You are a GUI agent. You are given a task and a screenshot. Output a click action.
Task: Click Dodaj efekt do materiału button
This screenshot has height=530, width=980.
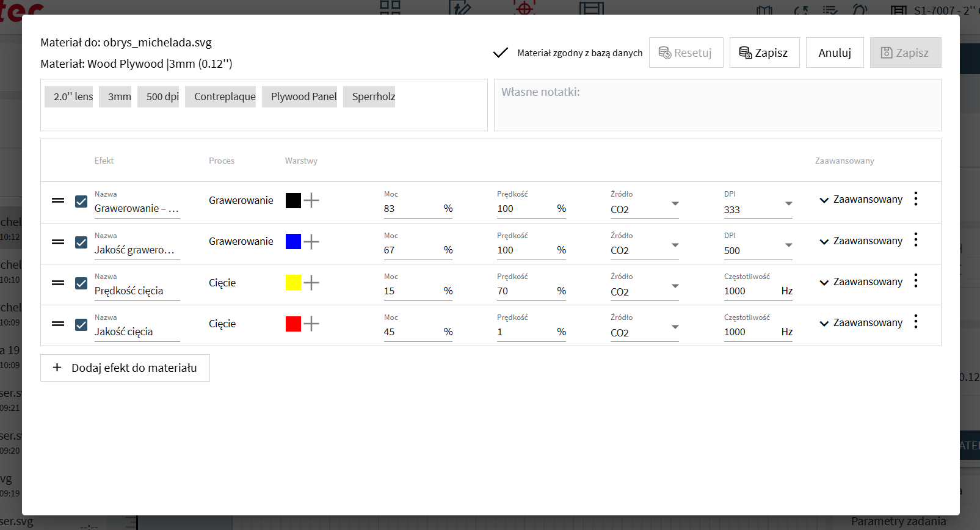(125, 368)
